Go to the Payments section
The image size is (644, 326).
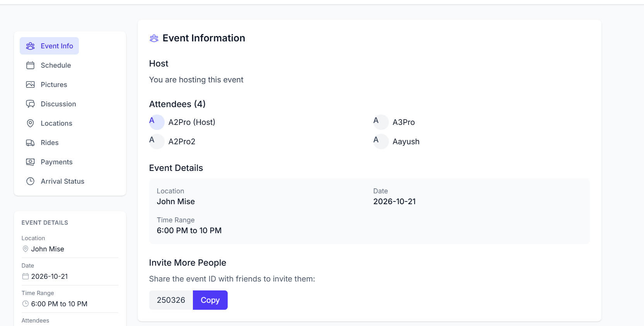coord(56,162)
